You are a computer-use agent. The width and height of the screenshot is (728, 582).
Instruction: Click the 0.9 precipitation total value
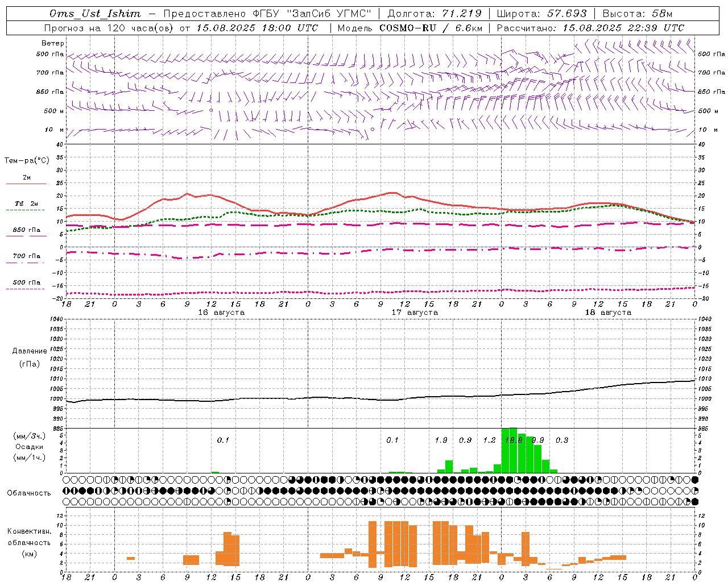[x=465, y=440]
